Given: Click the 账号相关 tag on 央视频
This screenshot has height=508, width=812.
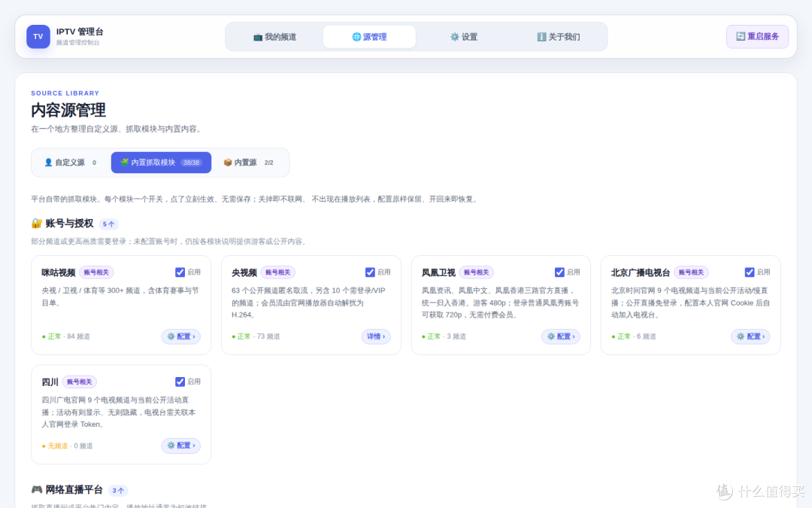Looking at the screenshot, I should click(278, 272).
